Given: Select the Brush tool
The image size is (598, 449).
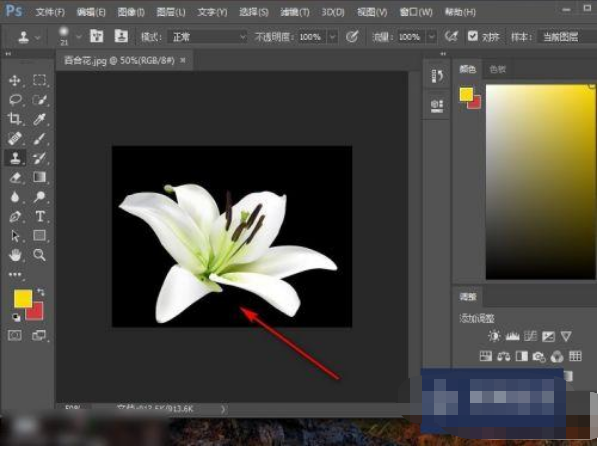Looking at the screenshot, I should point(39,138).
